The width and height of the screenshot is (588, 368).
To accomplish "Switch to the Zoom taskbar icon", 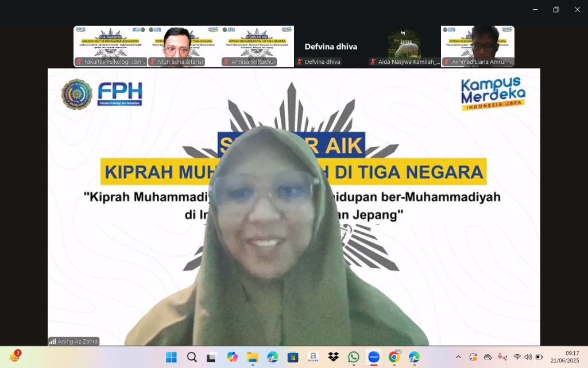I will coord(374,357).
